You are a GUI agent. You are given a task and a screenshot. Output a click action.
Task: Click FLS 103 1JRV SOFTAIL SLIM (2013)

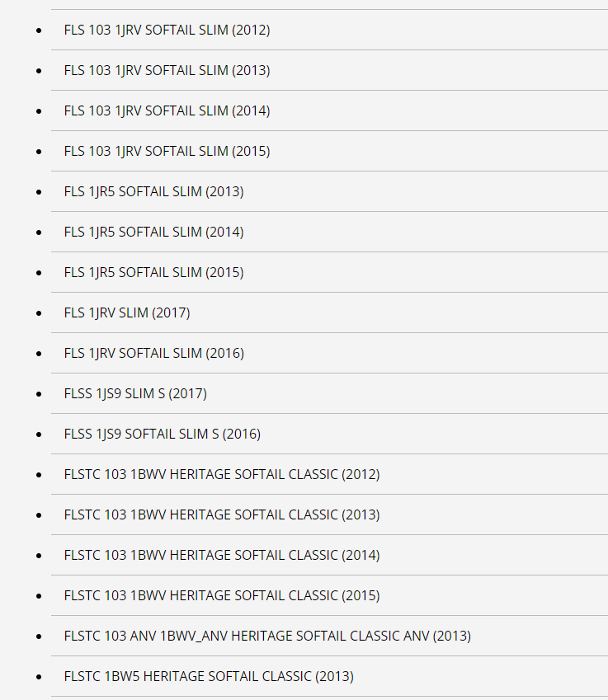point(167,71)
